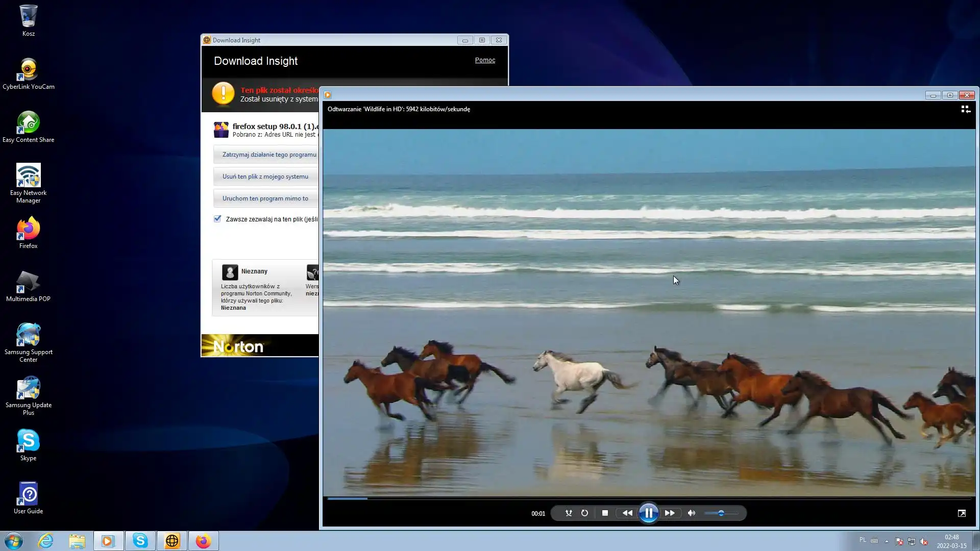The width and height of the screenshot is (980, 551).
Task: Open the Pomoc help link
Action: (x=485, y=60)
